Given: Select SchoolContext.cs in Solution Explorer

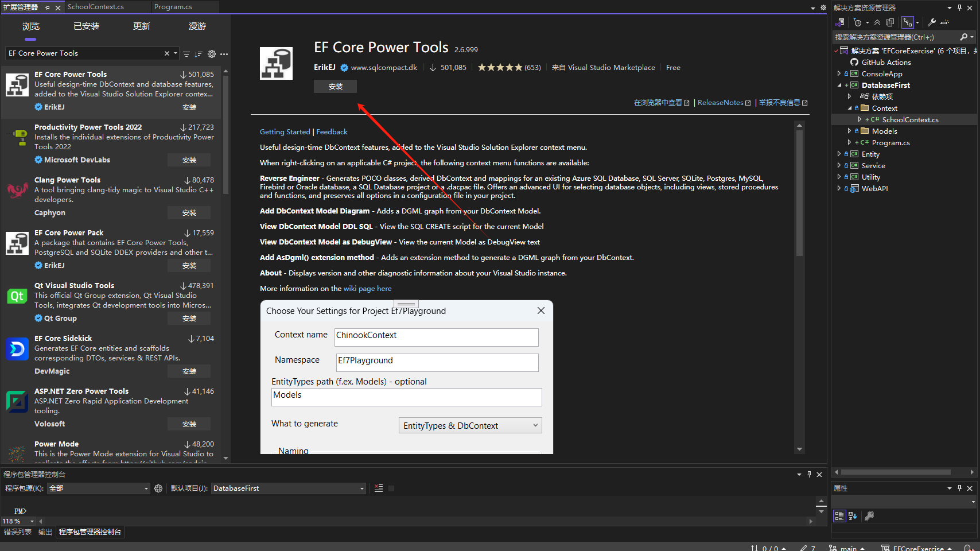Looking at the screenshot, I should pyautogui.click(x=910, y=119).
